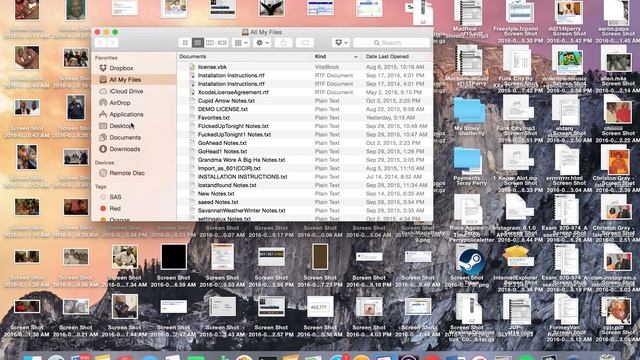Click Yesterday date of Favorites.txt
Screen dimensions: 640x360
click(x=386, y=118)
